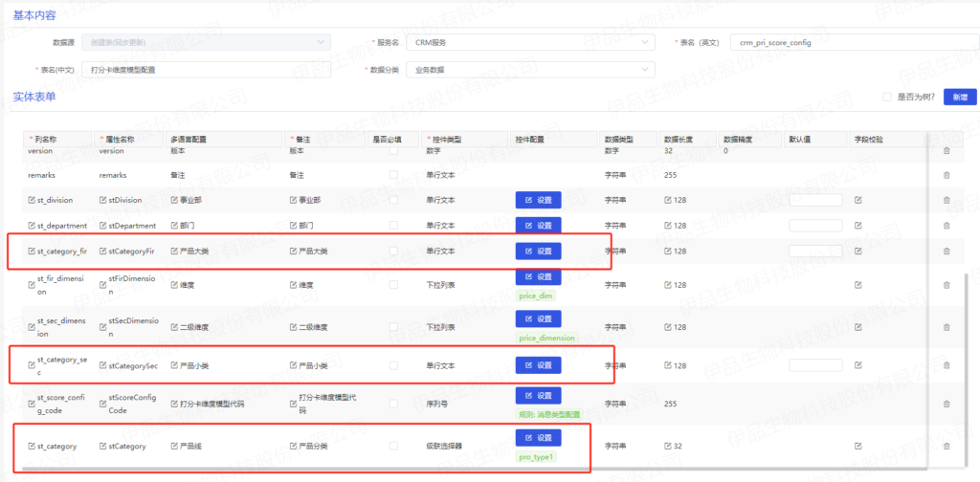980x482 pixels.
Task: Click edit icon beside st_score_config_code
Action: pyautogui.click(x=32, y=404)
